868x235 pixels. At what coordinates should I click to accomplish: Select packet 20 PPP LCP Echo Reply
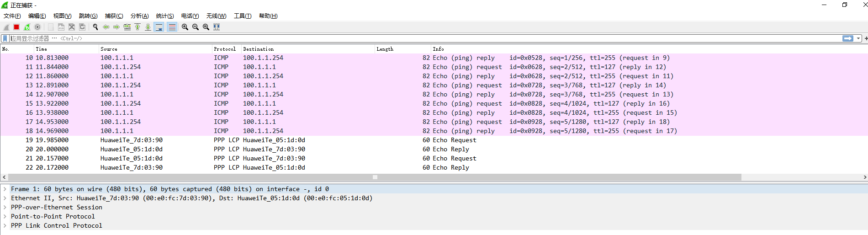434,150
